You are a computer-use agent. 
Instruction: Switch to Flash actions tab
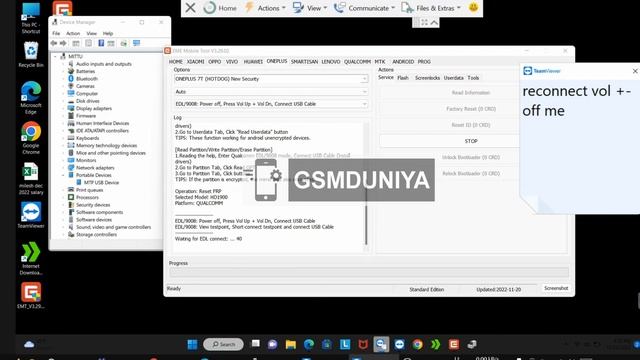coord(403,78)
